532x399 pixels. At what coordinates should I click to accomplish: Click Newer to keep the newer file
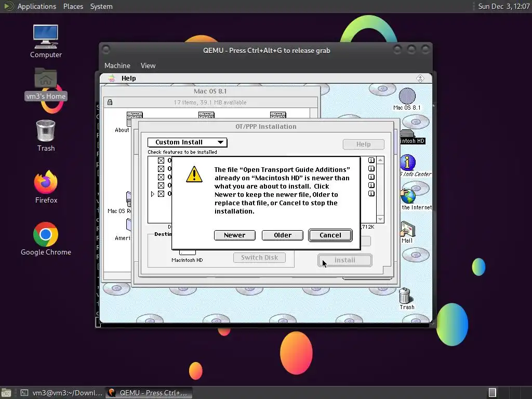tap(234, 235)
